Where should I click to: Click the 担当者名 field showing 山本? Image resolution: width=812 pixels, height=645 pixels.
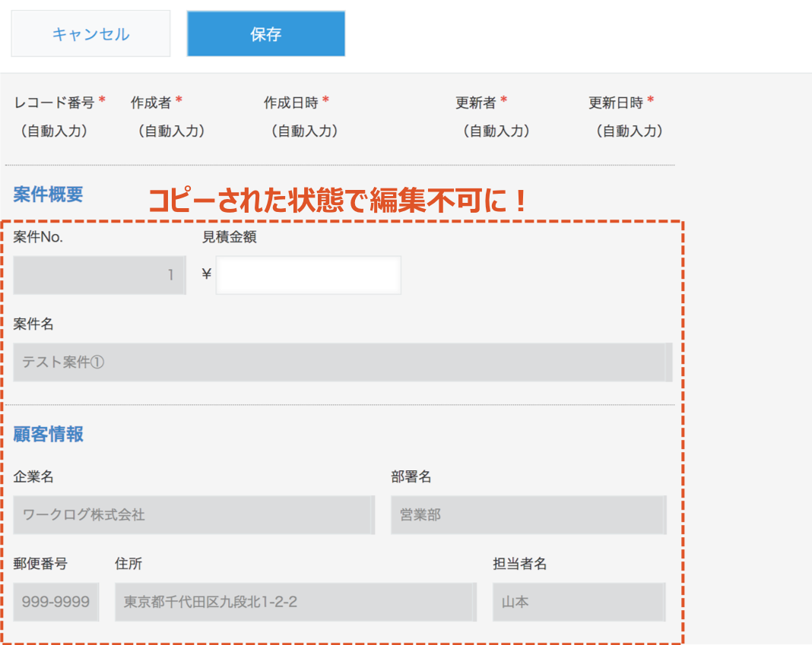[579, 602]
